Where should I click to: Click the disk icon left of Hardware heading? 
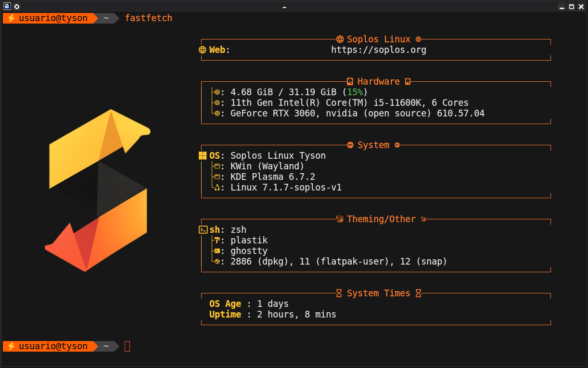350,81
